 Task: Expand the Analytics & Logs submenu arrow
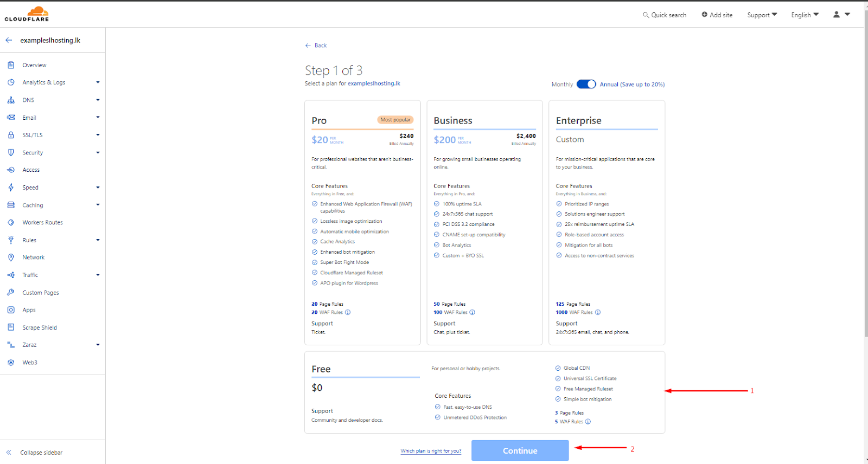tap(98, 82)
